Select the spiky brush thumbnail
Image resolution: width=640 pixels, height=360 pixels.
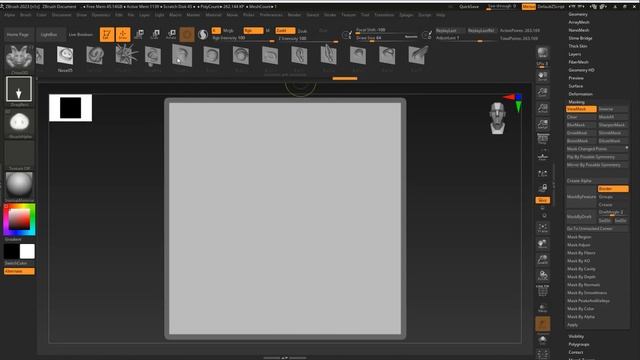point(125,55)
